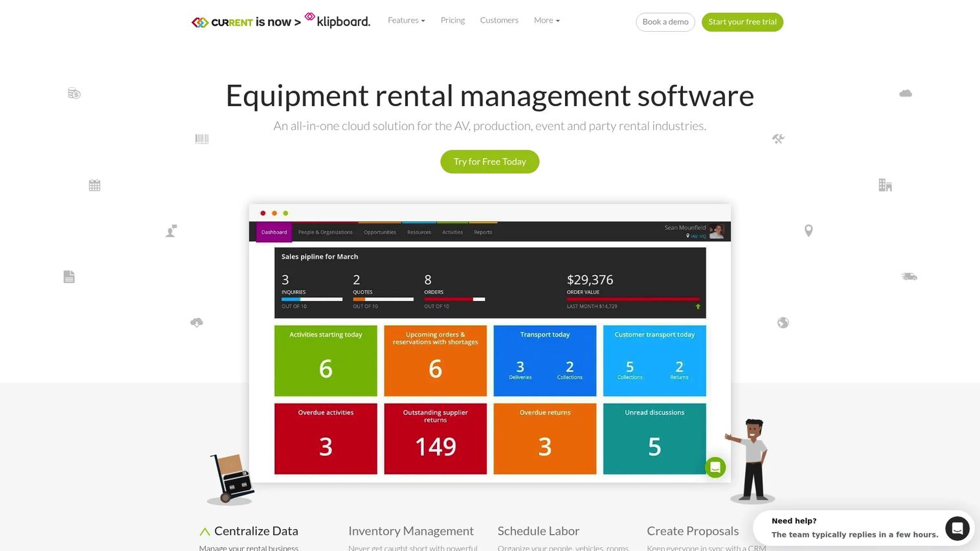Go to the Customers page
The image size is (980, 551).
point(499,20)
